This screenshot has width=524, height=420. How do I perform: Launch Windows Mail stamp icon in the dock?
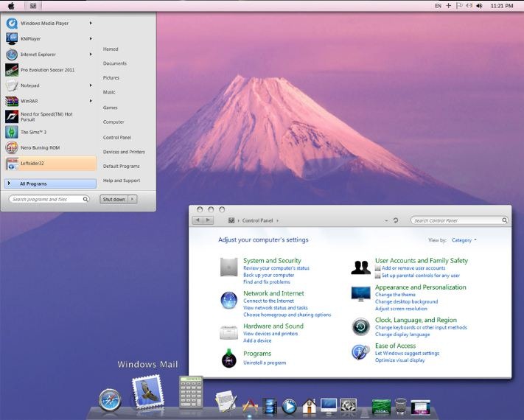point(148,392)
